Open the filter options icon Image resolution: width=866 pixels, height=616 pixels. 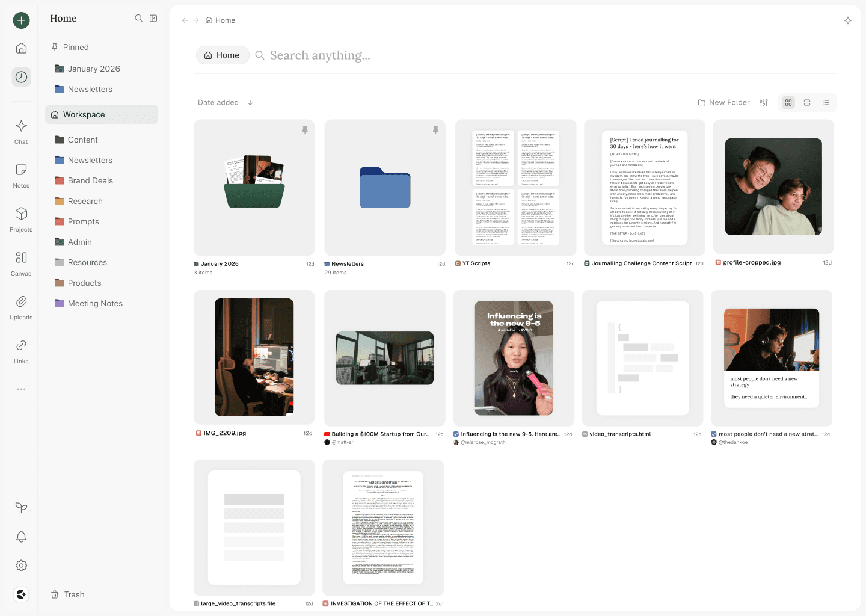click(764, 102)
